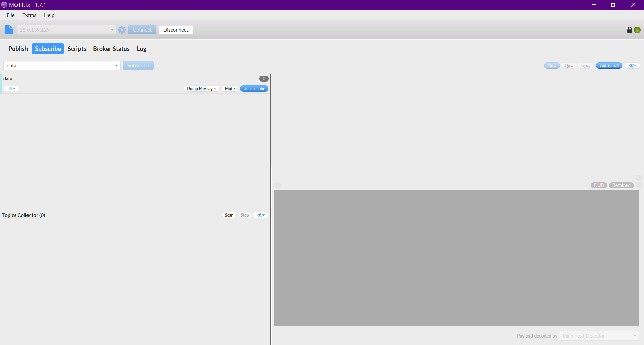The width and height of the screenshot is (644, 345).
Task: Click the Stop button in Topics Collector
Action: (x=245, y=215)
